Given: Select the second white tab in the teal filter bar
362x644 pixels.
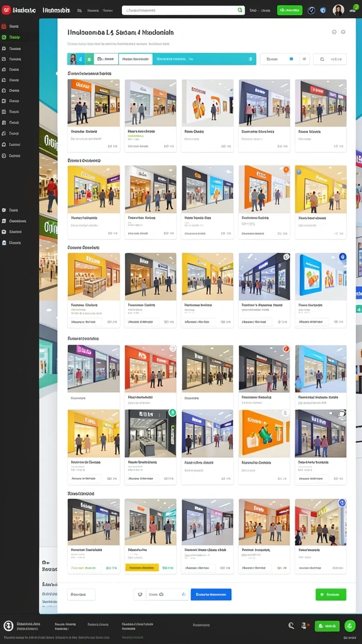Looking at the screenshot, I should coord(136,59).
